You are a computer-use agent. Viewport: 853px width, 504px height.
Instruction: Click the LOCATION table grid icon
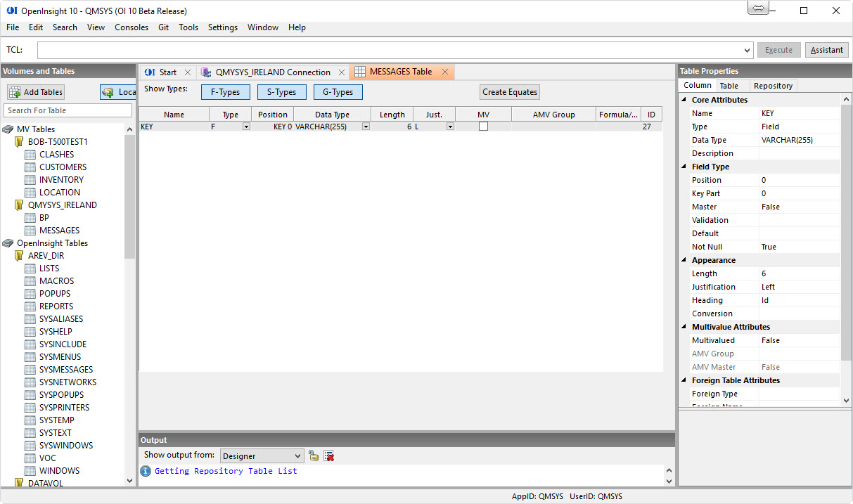30,193
